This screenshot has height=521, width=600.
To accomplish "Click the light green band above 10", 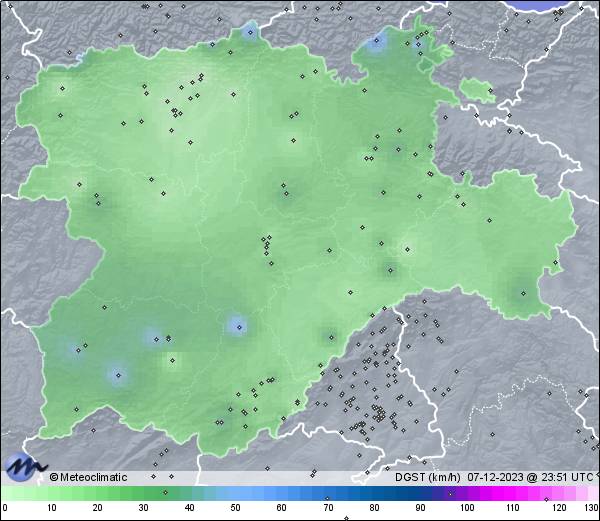I will pos(52,493).
